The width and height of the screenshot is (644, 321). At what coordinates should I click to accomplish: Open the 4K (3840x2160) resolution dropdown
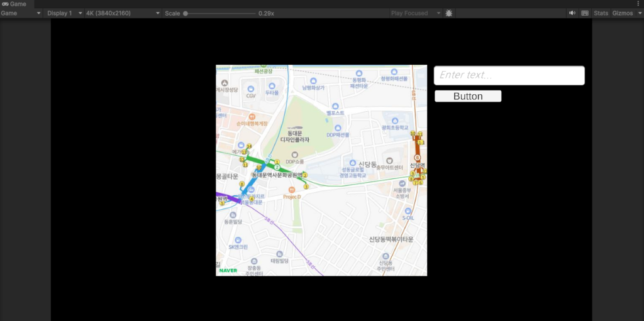point(123,13)
